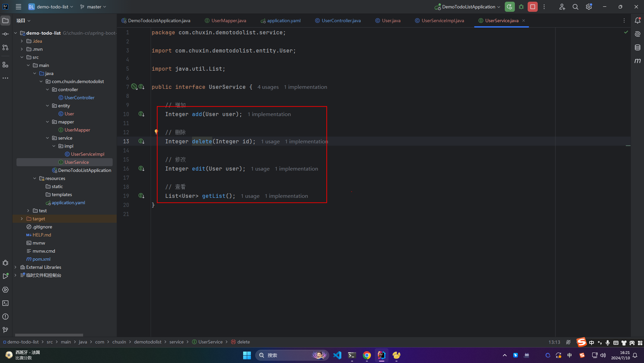644x363 pixels.
Task: Select pom.xml in project tree
Action: click(41, 259)
